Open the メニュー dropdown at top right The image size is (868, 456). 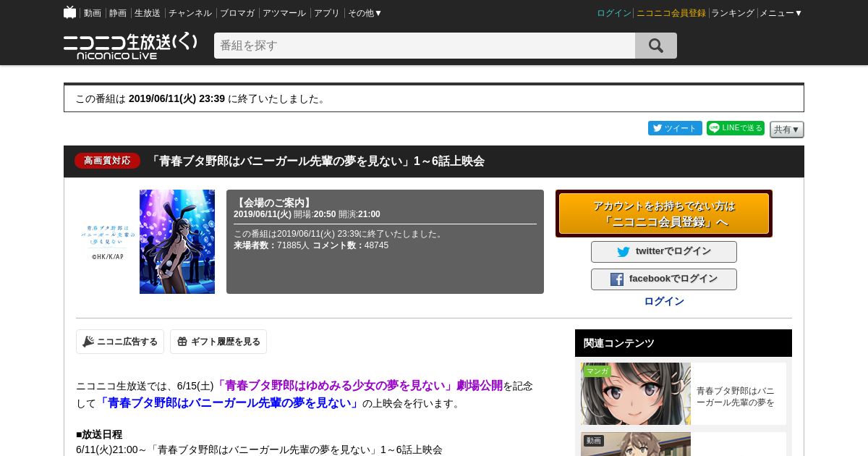781,13
